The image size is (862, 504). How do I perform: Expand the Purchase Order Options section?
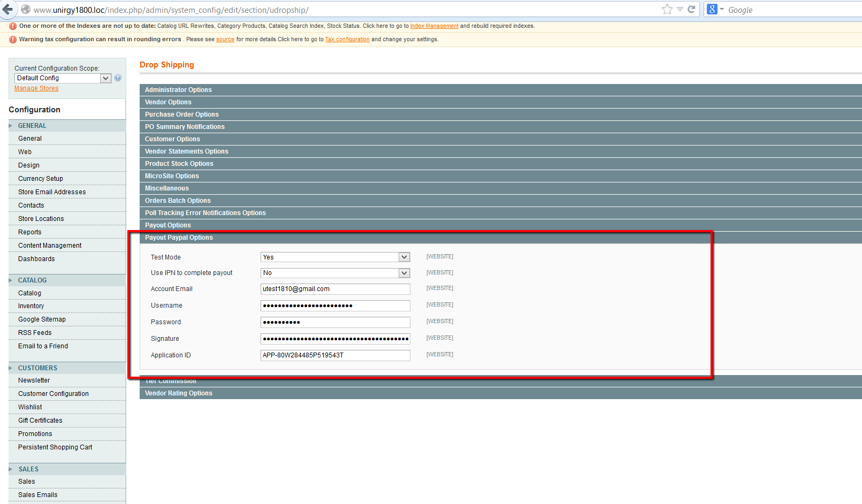[501, 114]
